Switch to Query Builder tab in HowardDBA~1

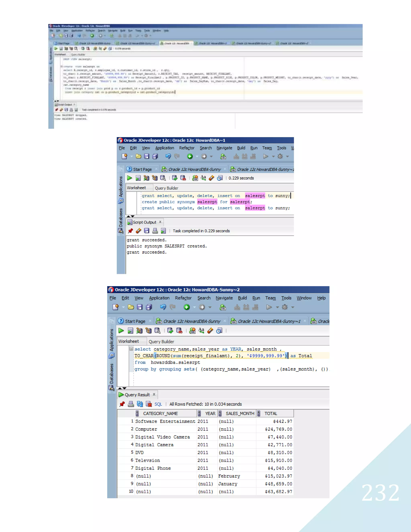[x=167, y=188]
